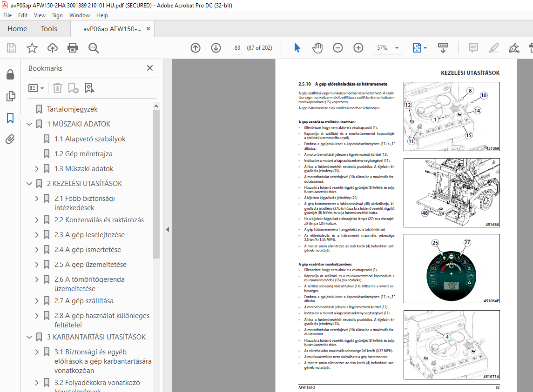Switch to Home tab
The height and width of the screenshot is (392, 533).
point(17,29)
